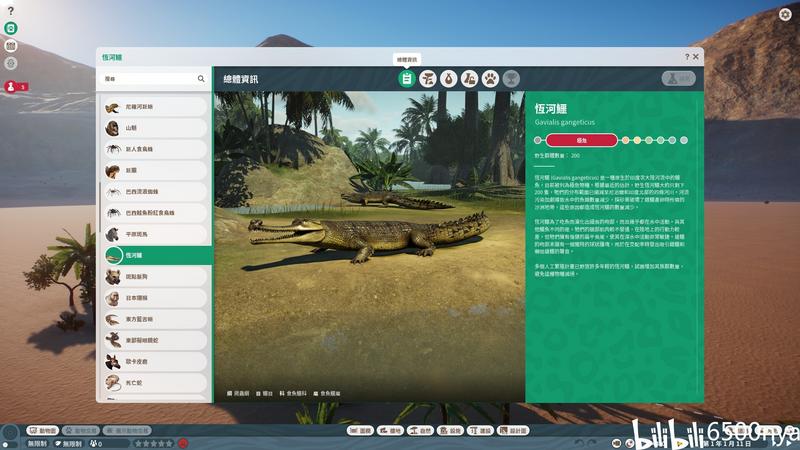This screenshot has width=800, height=450.
Task: Close the Zoopedia window
Action: pos(695,57)
